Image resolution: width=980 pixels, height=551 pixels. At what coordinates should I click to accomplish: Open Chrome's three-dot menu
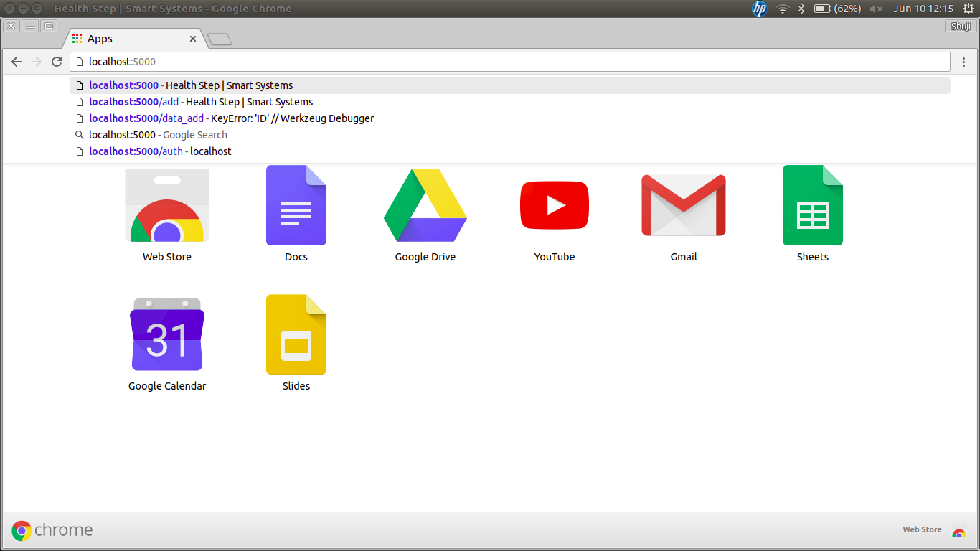[x=964, y=62]
